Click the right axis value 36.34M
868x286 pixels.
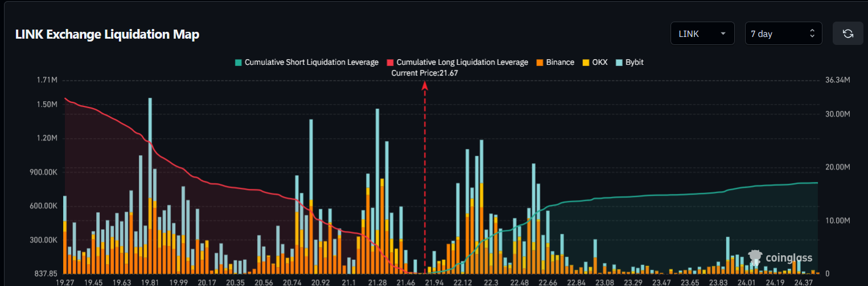[x=837, y=80]
